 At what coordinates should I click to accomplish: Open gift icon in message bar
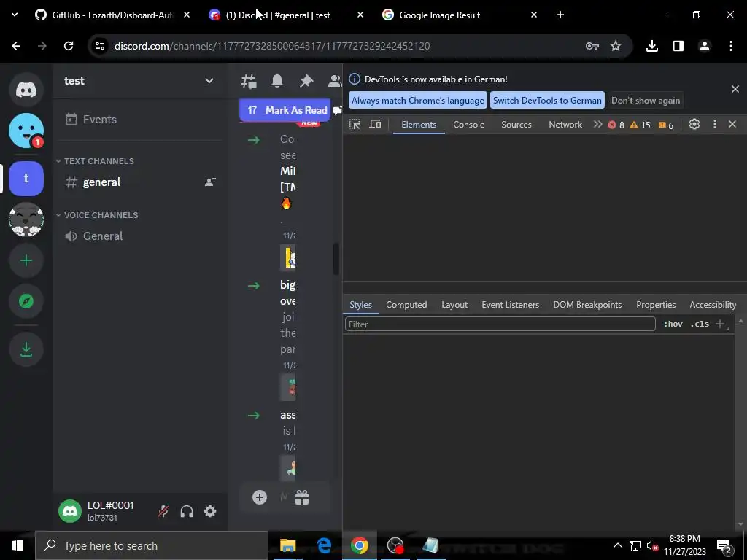click(x=302, y=497)
